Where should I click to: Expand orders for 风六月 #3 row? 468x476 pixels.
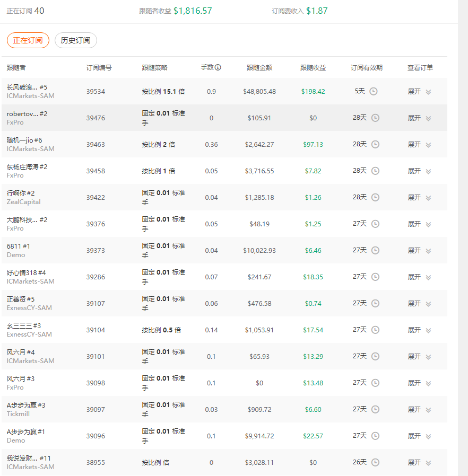(x=419, y=383)
